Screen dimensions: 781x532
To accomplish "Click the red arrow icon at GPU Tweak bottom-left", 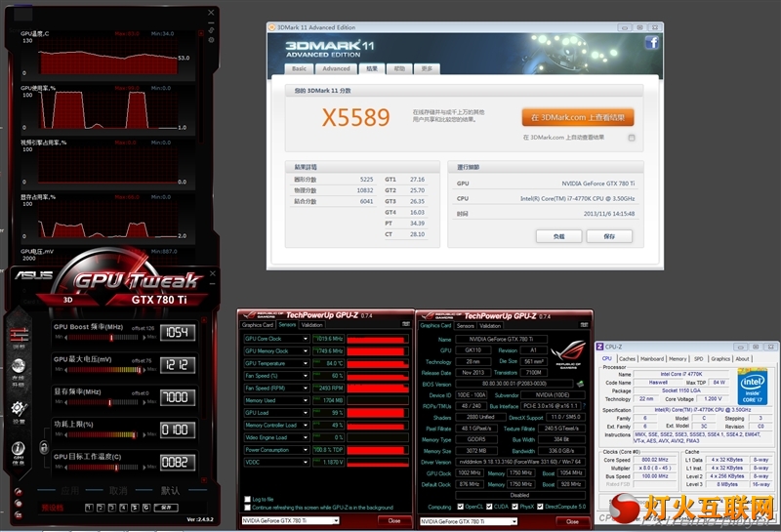I will click(19, 491).
